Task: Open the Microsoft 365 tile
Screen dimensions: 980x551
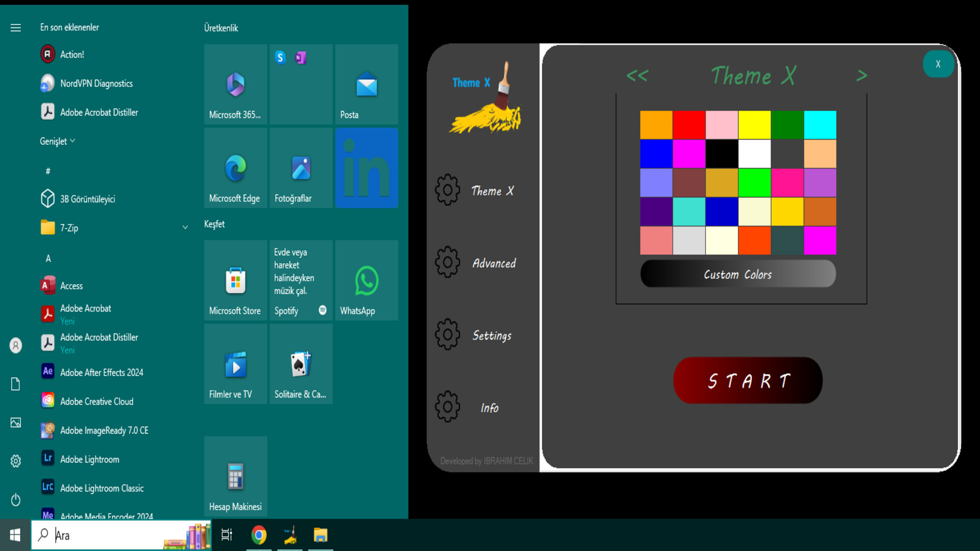Action: pos(235,84)
